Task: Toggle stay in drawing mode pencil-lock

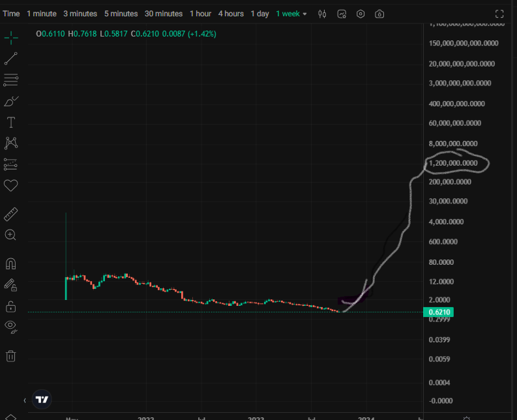Action: (10, 285)
